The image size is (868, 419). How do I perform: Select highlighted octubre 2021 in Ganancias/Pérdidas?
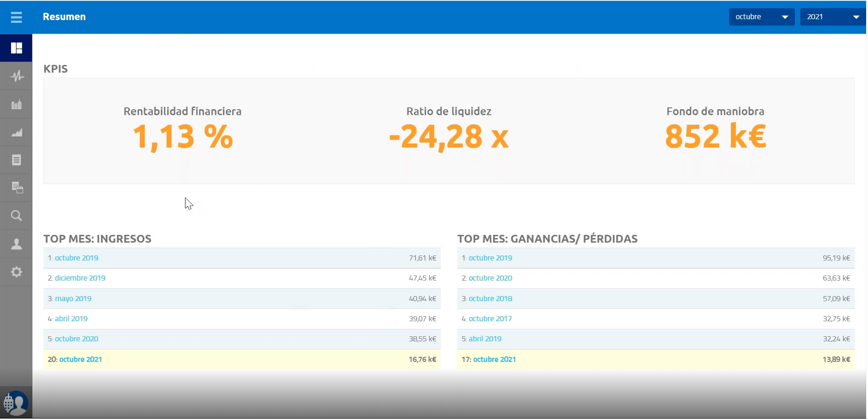pyautogui.click(x=494, y=360)
